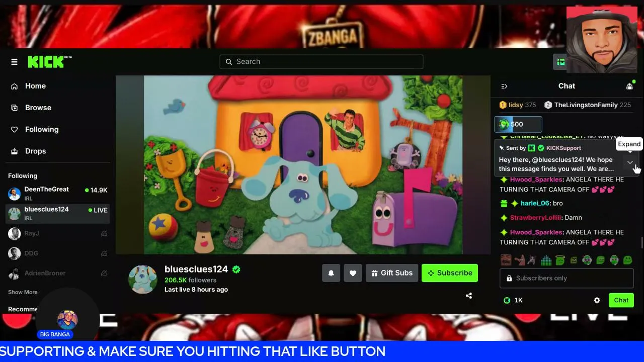Click the green verified badge beside bluesclues124

pyautogui.click(x=236, y=269)
